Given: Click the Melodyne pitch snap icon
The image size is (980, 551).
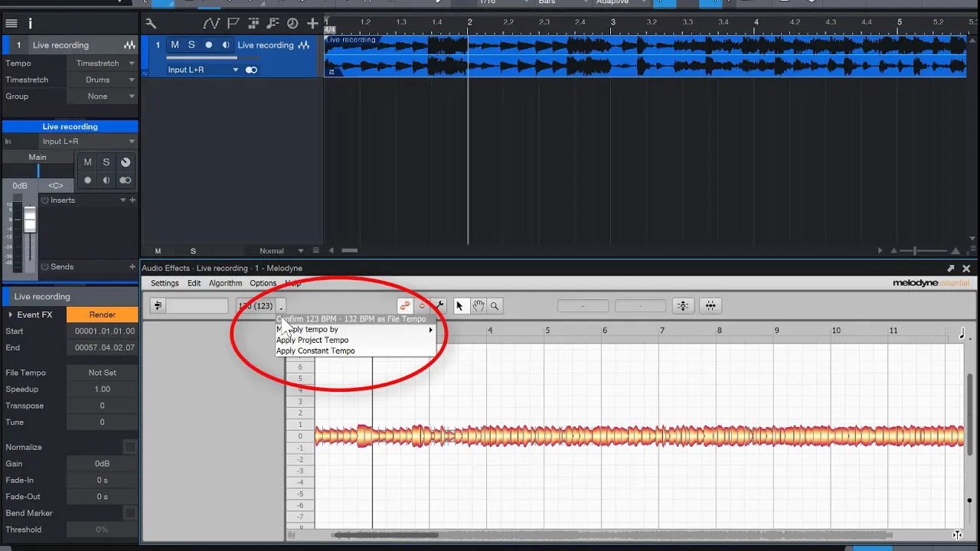Looking at the screenshot, I should tap(683, 306).
